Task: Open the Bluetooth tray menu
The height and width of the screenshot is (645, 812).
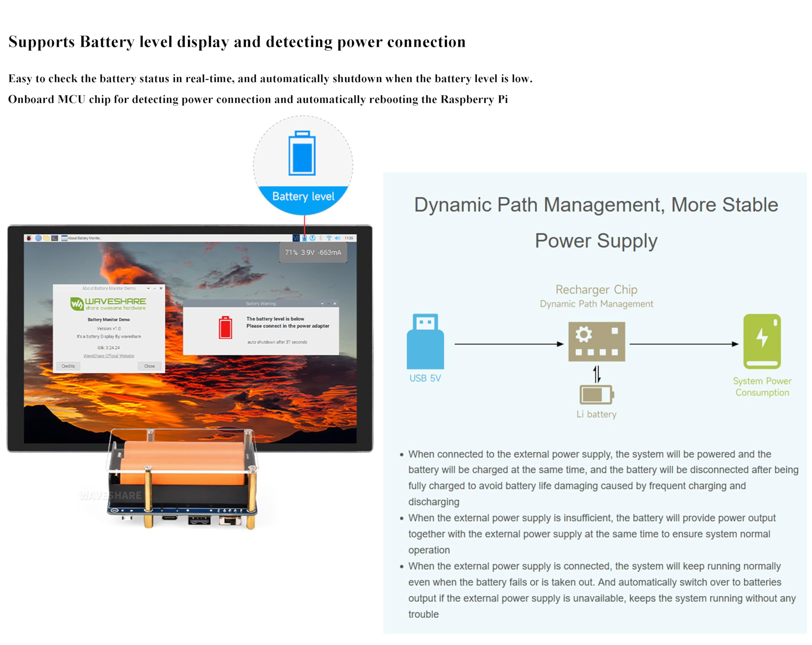Action: click(321, 238)
